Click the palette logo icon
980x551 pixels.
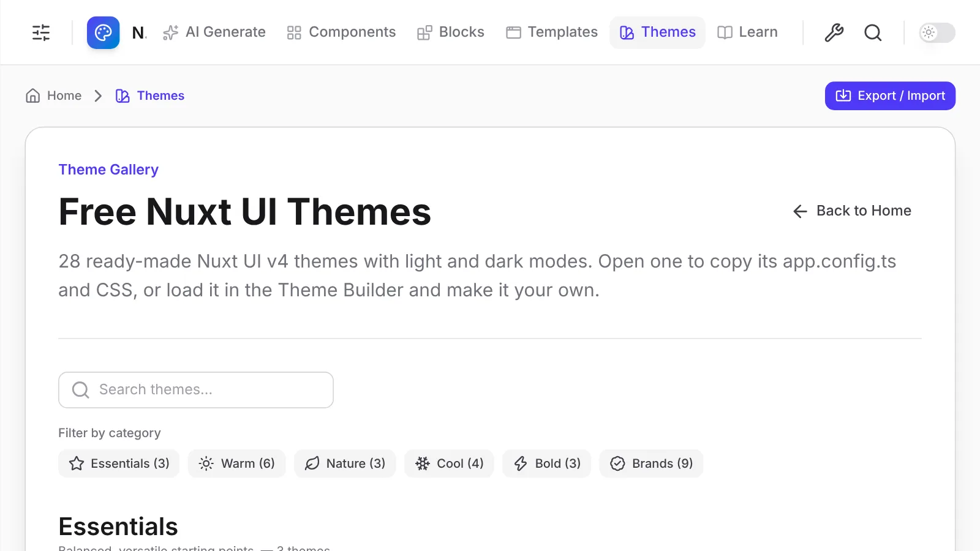pyautogui.click(x=103, y=32)
